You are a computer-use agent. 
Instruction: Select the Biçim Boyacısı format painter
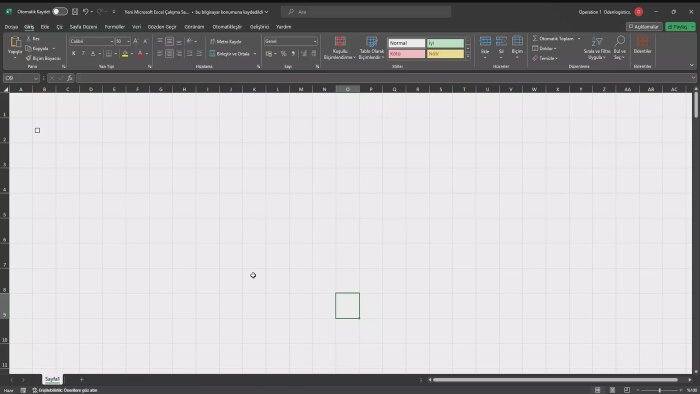pos(43,58)
